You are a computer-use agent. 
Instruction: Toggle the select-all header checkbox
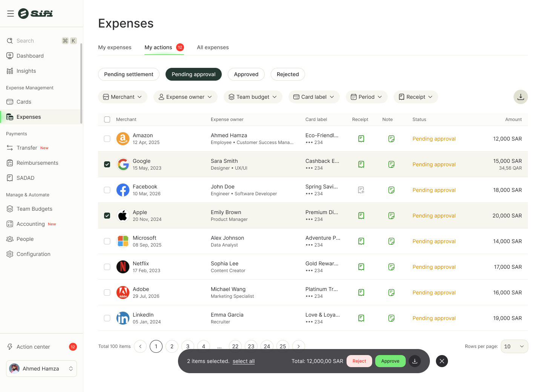pos(107,119)
